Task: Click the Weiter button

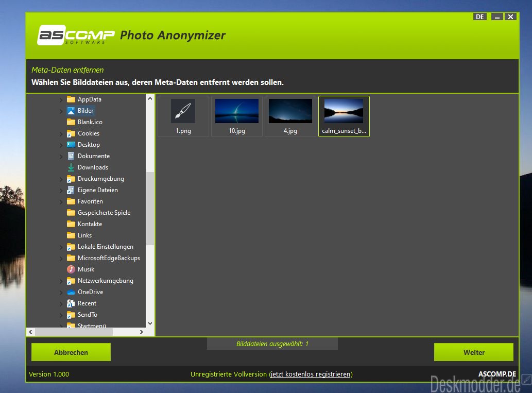Action: pos(474,352)
